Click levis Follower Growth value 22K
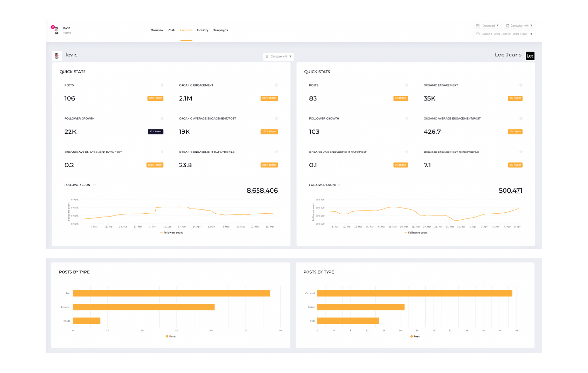588x373 pixels. [x=70, y=132]
